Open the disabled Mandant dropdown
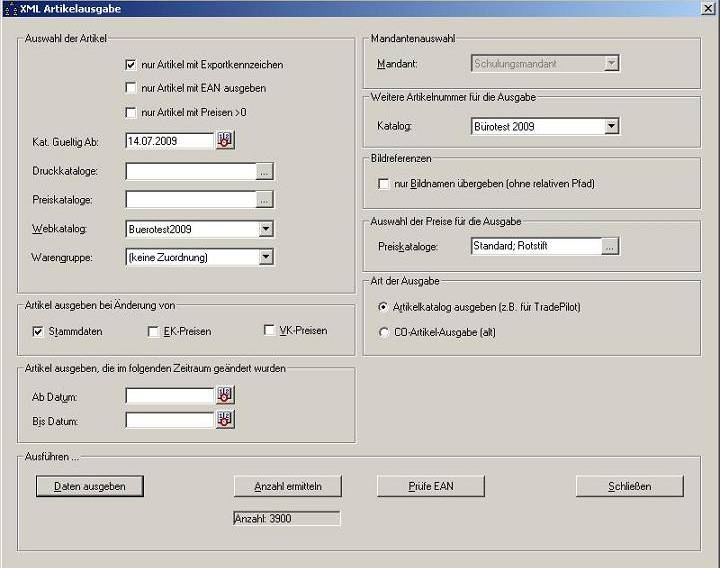 (x=611, y=63)
